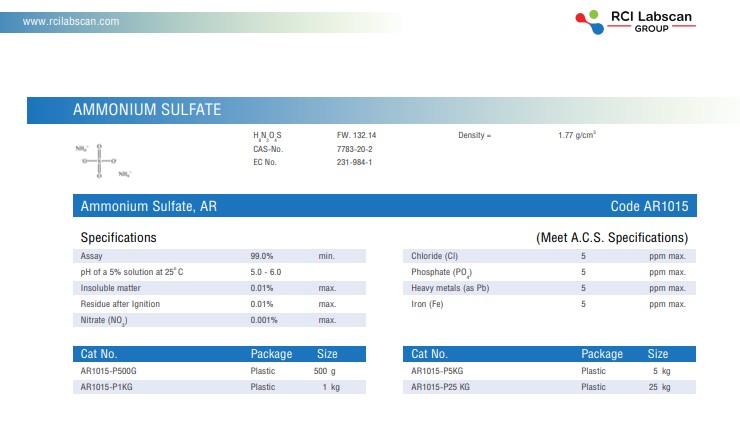740x433 pixels.
Task: Select the EC No. value 231-984-1
Action: tap(354, 162)
